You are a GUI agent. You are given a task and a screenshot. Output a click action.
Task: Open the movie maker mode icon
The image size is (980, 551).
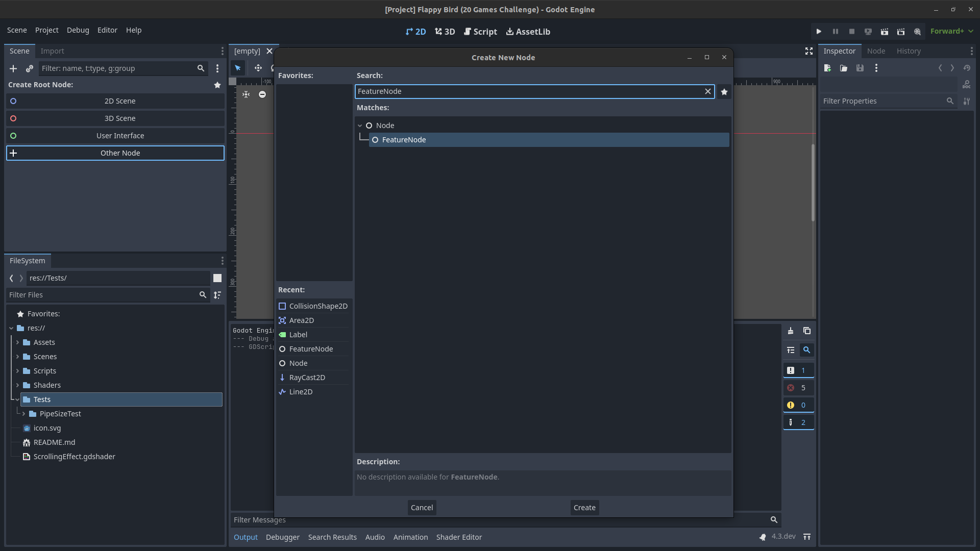tap(917, 32)
